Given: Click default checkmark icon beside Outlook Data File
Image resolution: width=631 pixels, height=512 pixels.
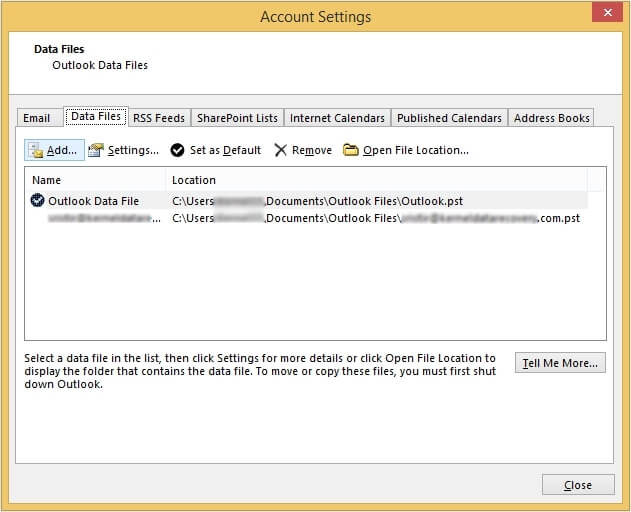Looking at the screenshot, I should [37, 200].
